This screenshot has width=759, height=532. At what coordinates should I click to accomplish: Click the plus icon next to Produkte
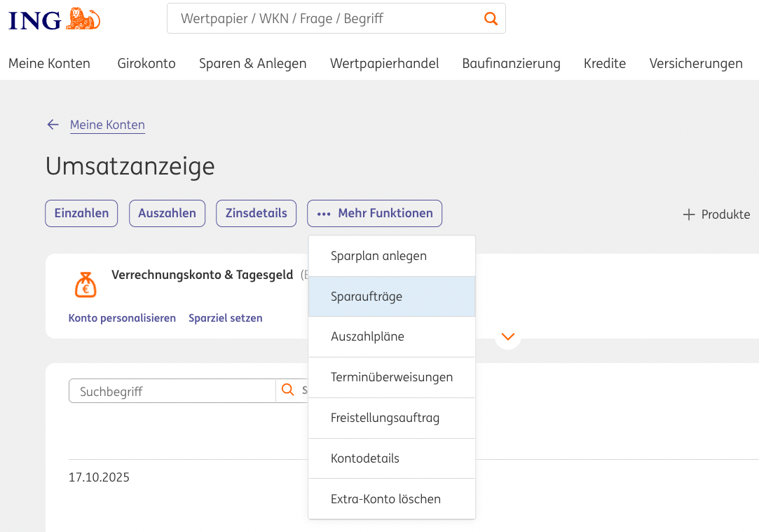click(x=689, y=214)
